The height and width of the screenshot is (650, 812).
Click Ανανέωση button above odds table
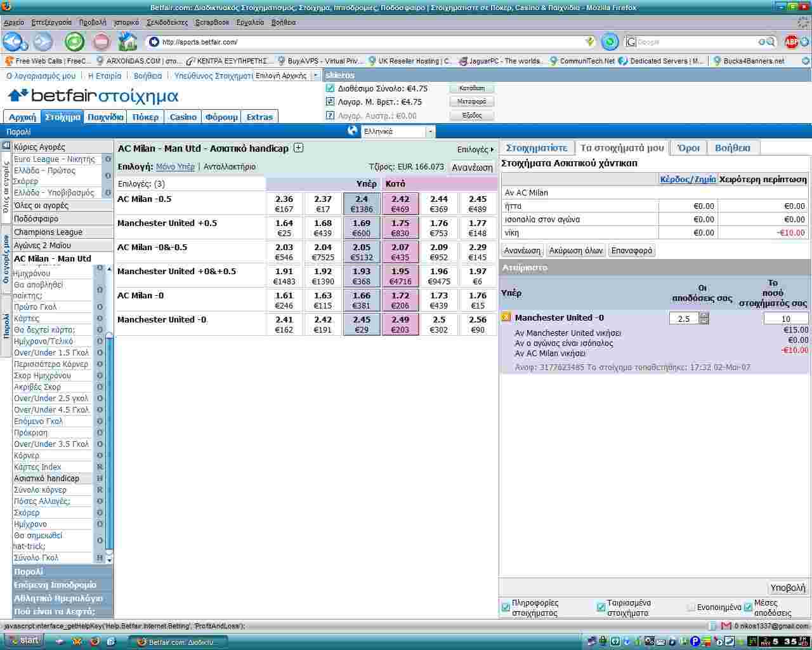click(472, 168)
